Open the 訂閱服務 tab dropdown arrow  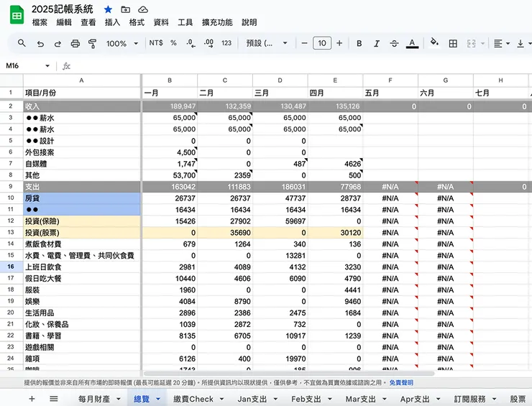coord(494,399)
